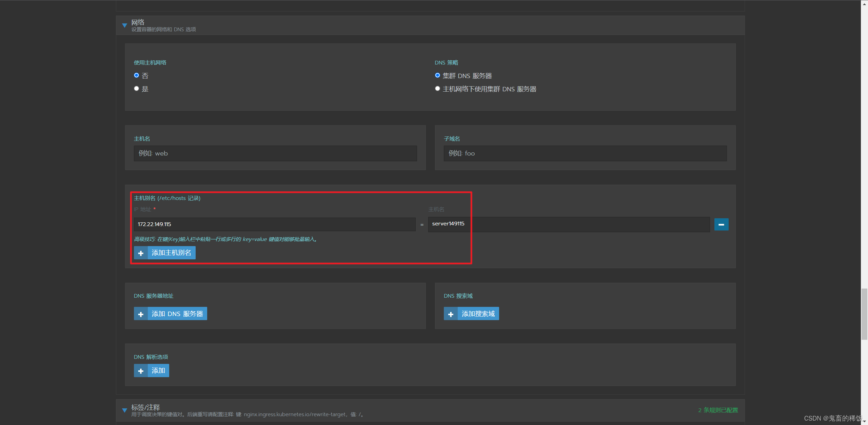Click the IP 地址 field with 172.22.149.115

click(x=275, y=224)
